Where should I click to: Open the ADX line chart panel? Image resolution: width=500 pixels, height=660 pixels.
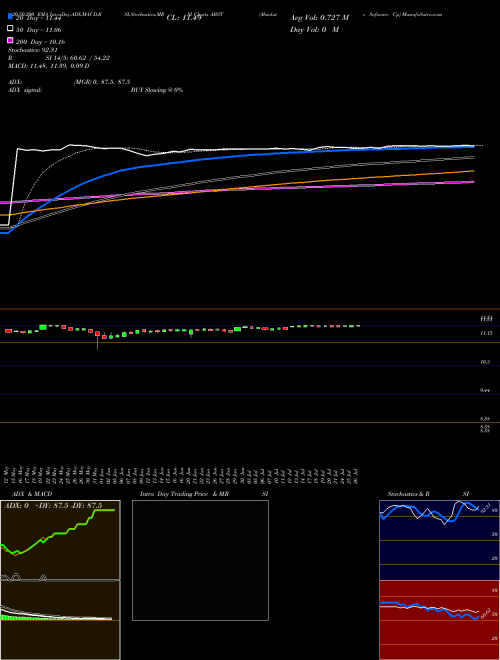point(60,540)
